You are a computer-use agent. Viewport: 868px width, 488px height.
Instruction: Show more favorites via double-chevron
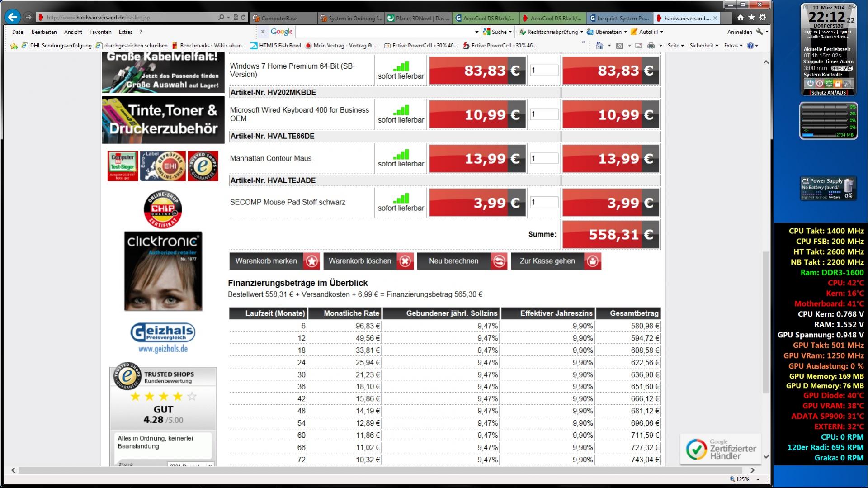(x=584, y=42)
